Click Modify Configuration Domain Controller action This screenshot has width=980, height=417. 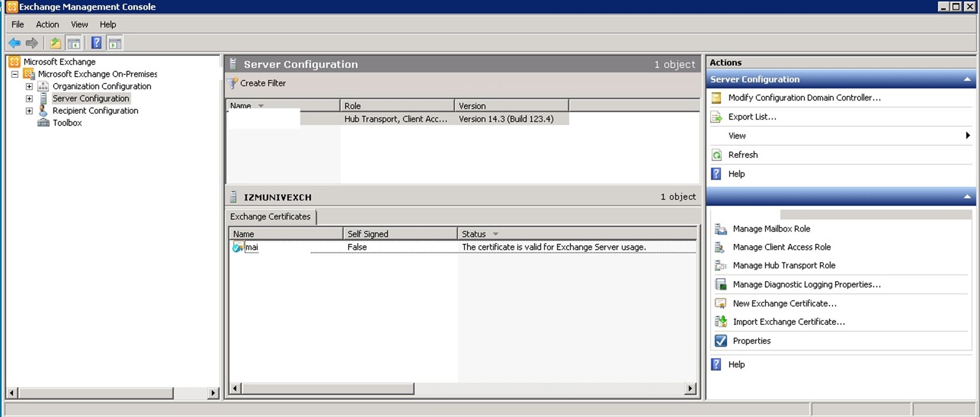[x=804, y=98]
